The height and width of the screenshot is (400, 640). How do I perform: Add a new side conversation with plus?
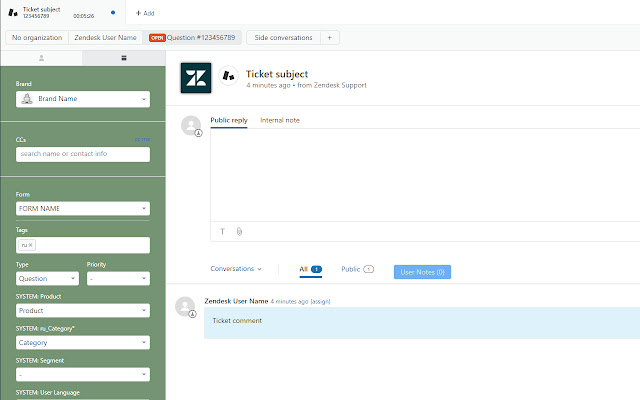pyautogui.click(x=330, y=38)
